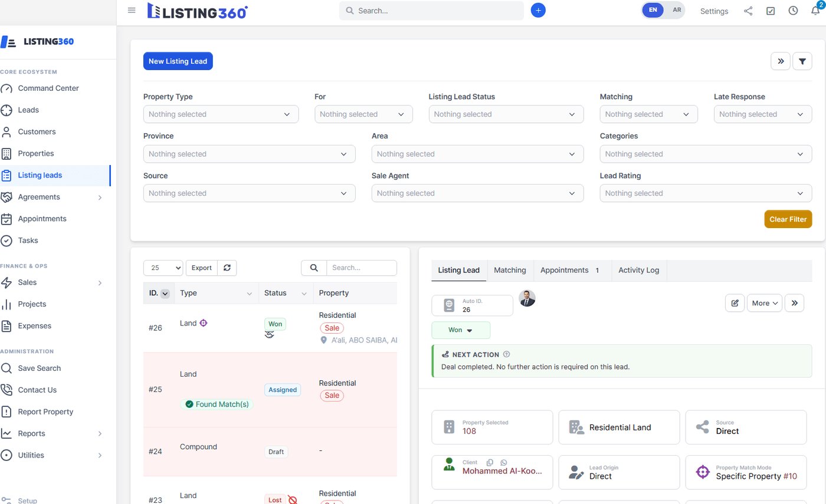Click the WhatsApp icon in Client card
The width and height of the screenshot is (826, 504).
tap(503, 463)
